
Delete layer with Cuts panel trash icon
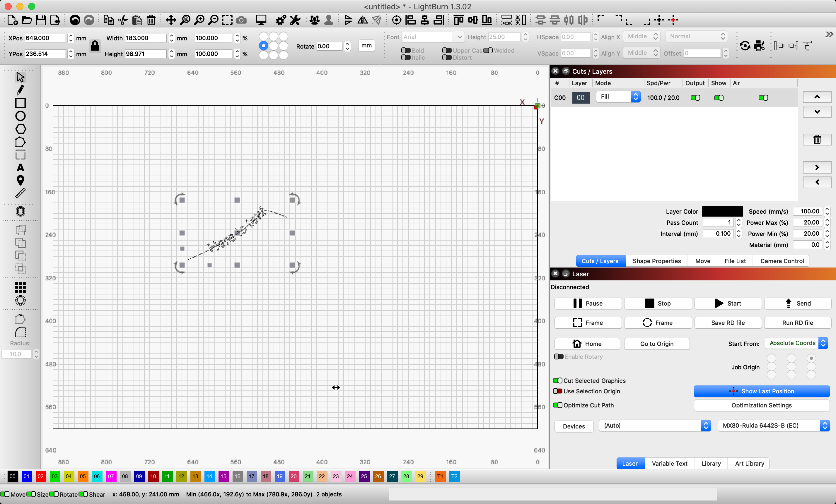[x=817, y=139]
